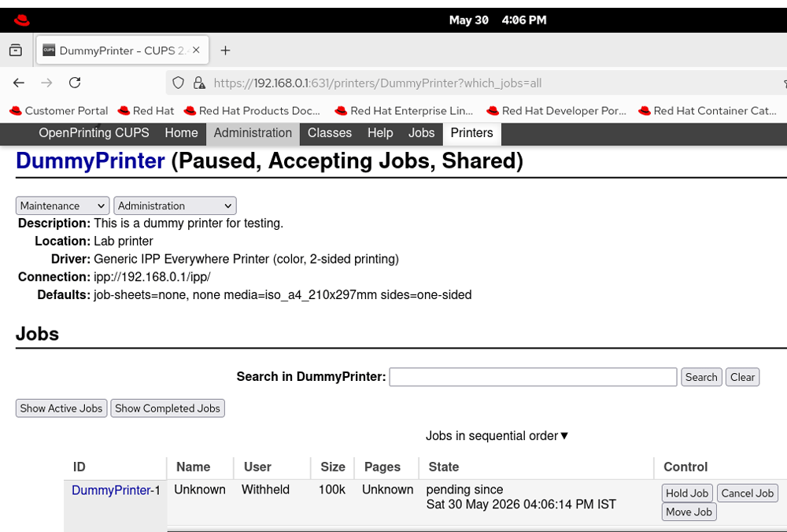
Task: Click the ipp://192.168.0.1/ipp/ connection text
Action: coord(152,277)
